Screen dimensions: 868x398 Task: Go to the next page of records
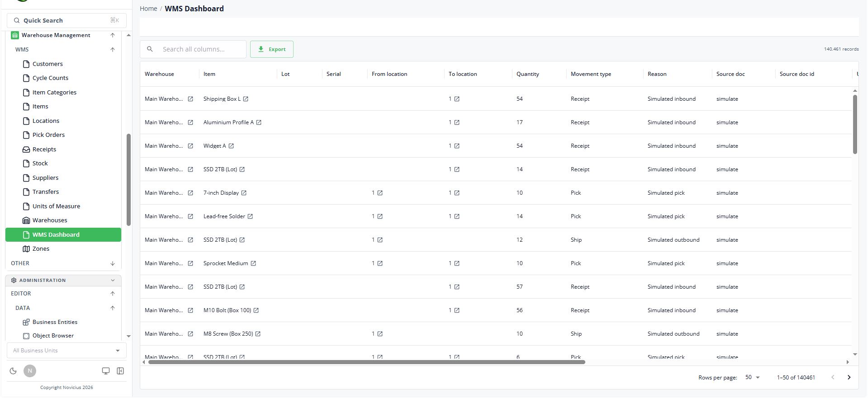849,377
